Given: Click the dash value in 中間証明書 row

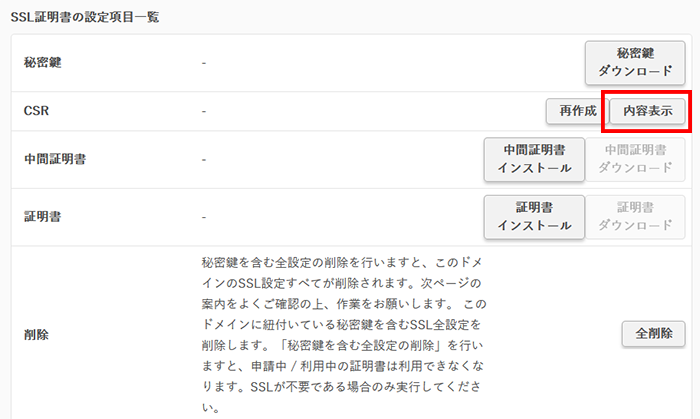Looking at the screenshot, I should [x=203, y=159].
